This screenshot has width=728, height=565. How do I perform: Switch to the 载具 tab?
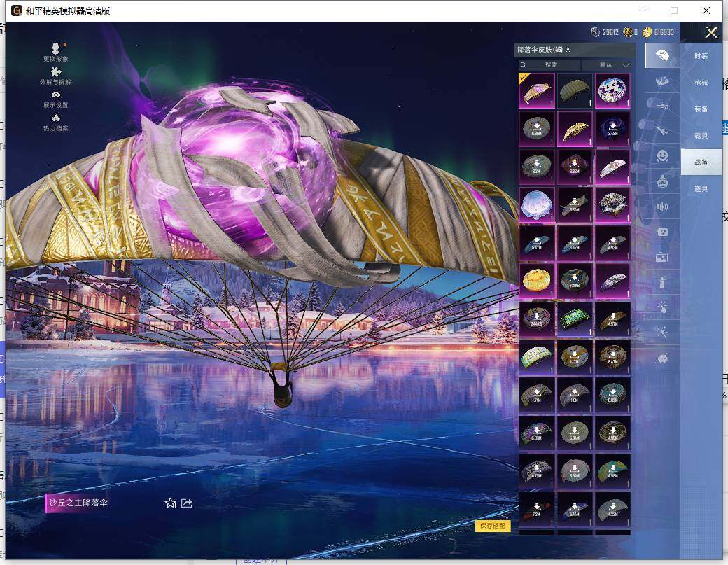[x=701, y=136]
